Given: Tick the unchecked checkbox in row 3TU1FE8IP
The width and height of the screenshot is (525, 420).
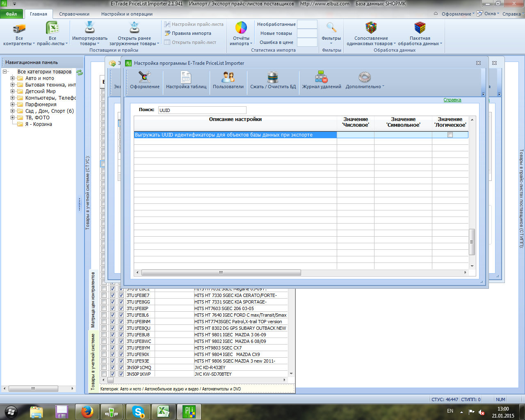Looking at the screenshot, I should point(104,308).
